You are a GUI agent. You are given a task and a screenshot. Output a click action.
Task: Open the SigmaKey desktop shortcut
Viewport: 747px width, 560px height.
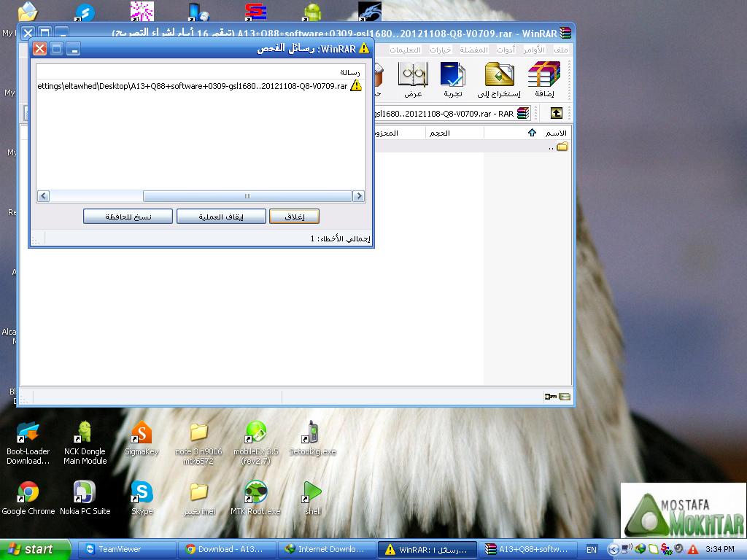coord(142,439)
